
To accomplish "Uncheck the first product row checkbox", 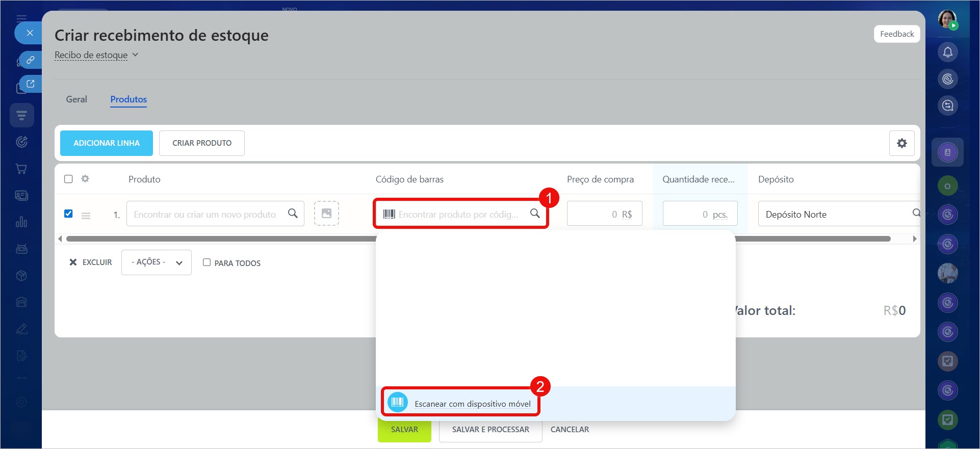I will tap(68, 214).
